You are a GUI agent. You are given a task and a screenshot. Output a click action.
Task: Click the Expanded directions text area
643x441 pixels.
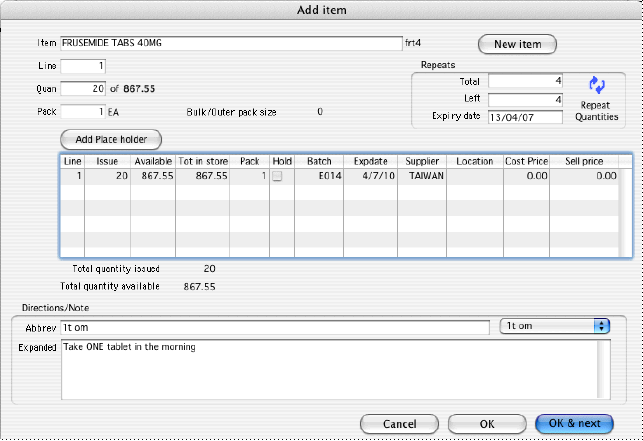328,369
